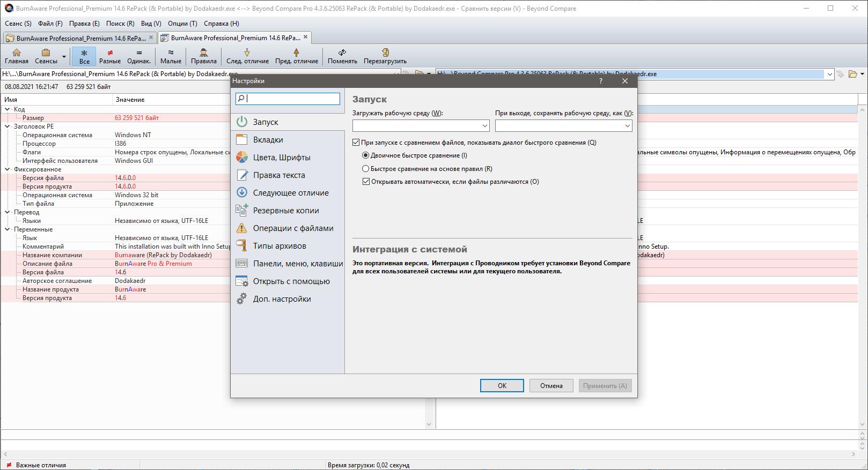Select Открыть с помощью category
The image size is (868, 470).
(x=288, y=281)
